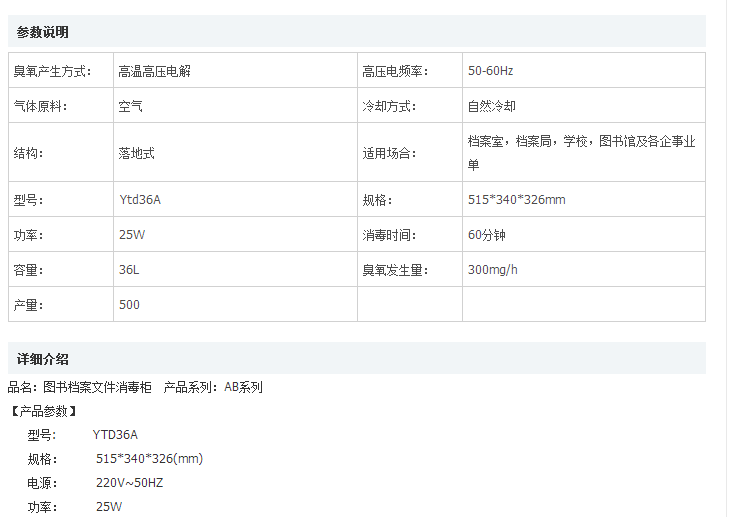The height and width of the screenshot is (517, 741).
Task: Click the 落地式 structure value
Action: (136, 153)
